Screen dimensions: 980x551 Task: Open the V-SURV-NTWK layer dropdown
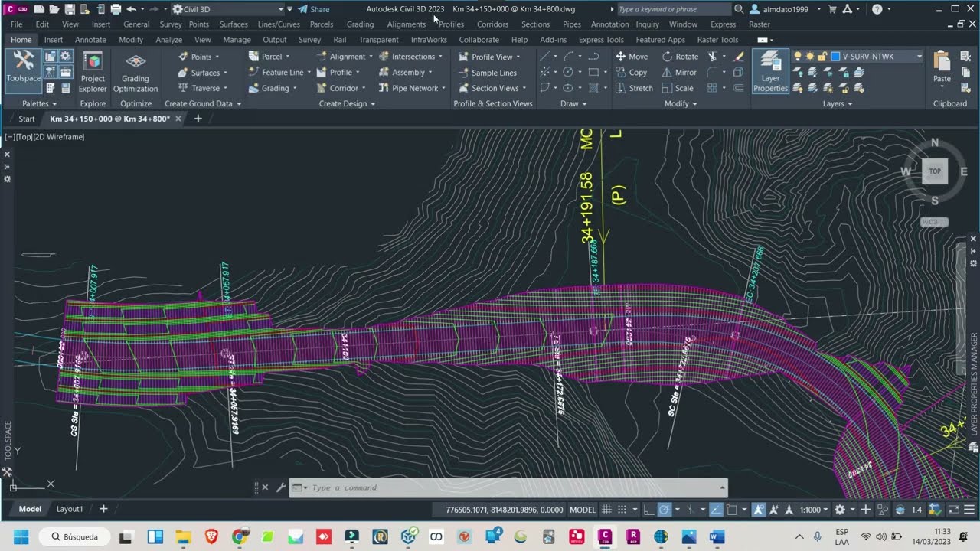[919, 57]
